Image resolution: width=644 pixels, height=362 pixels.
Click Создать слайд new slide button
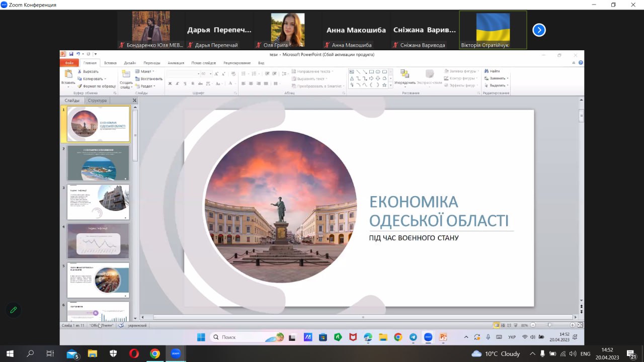pyautogui.click(x=126, y=79)
